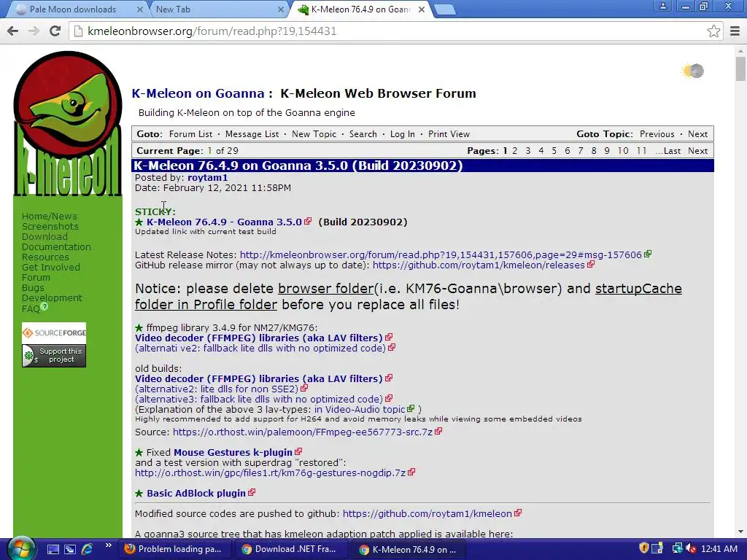Close the New Tab tab
Viewport: 747px width, 560px height.
pyautogui.click(x=281, y=9)
